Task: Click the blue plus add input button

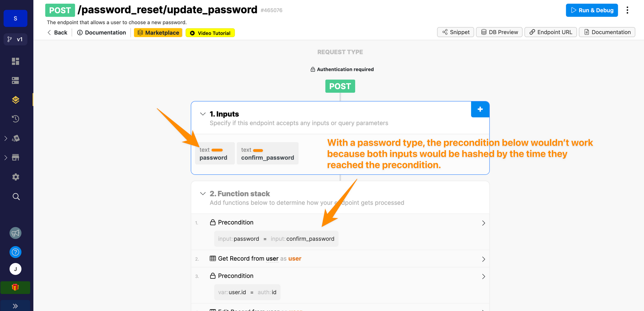Action: [480, 109]
